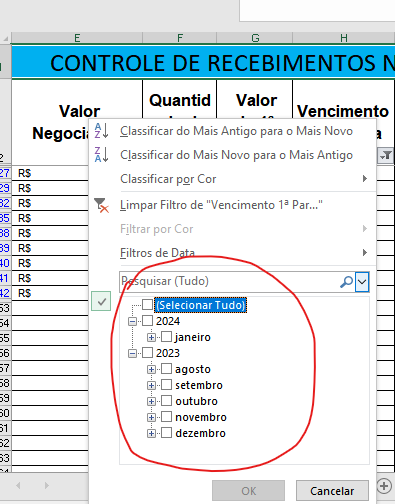Expand the novembro node
The image size is (395, 504).
tap(151, 417)
